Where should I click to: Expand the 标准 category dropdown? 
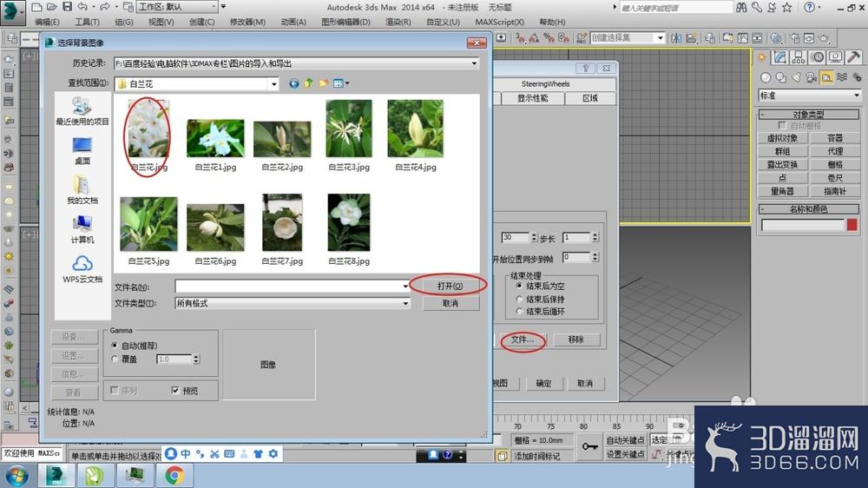pos(857,96)
